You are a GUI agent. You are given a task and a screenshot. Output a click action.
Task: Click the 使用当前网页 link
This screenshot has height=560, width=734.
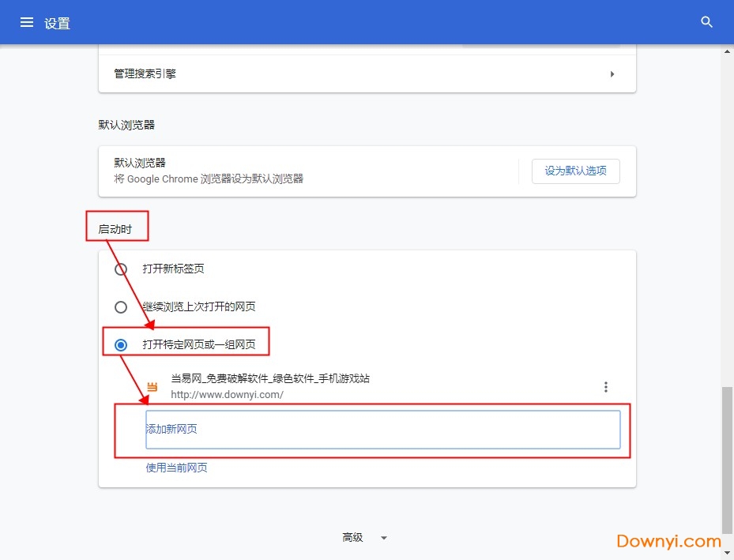[x=177, y=468]
